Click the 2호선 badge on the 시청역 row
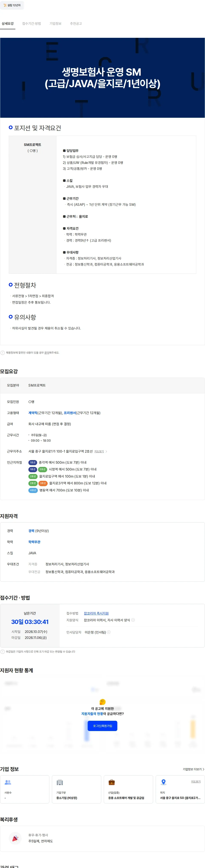The height and width of the screenshot is (868, 205). pyautogui.click(x=42, y=469)
